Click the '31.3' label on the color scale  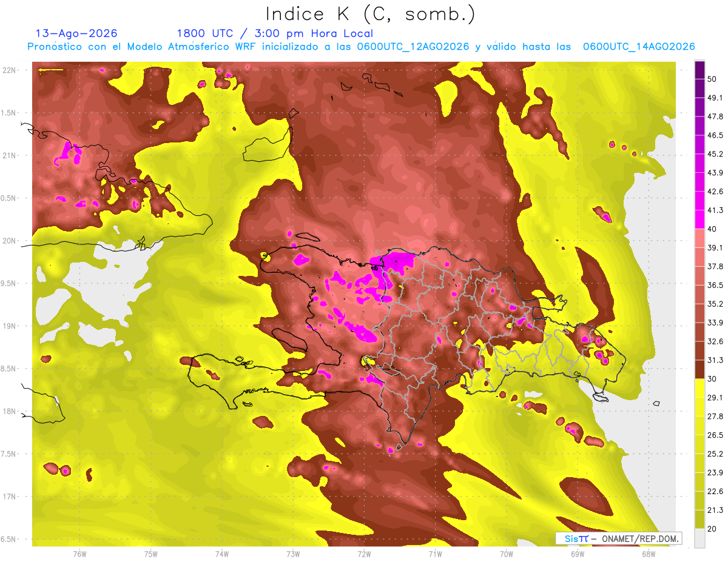[x=715, y=360]
